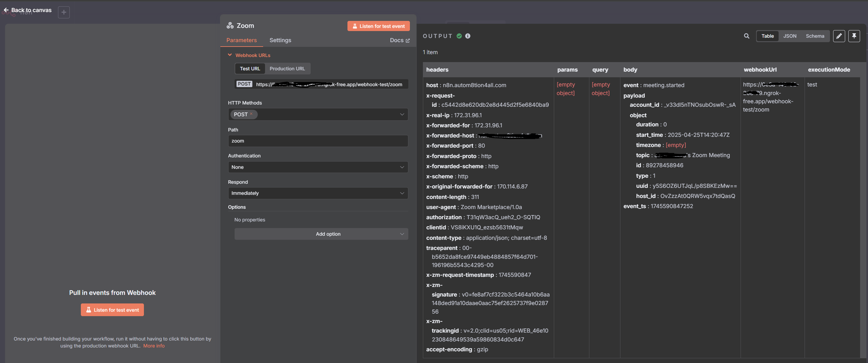
Task: Open the Add option dropdown
Action: pos(321,234)
